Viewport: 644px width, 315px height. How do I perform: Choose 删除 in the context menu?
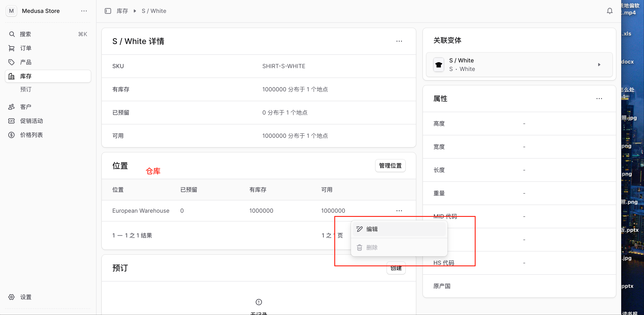point(399,247)
